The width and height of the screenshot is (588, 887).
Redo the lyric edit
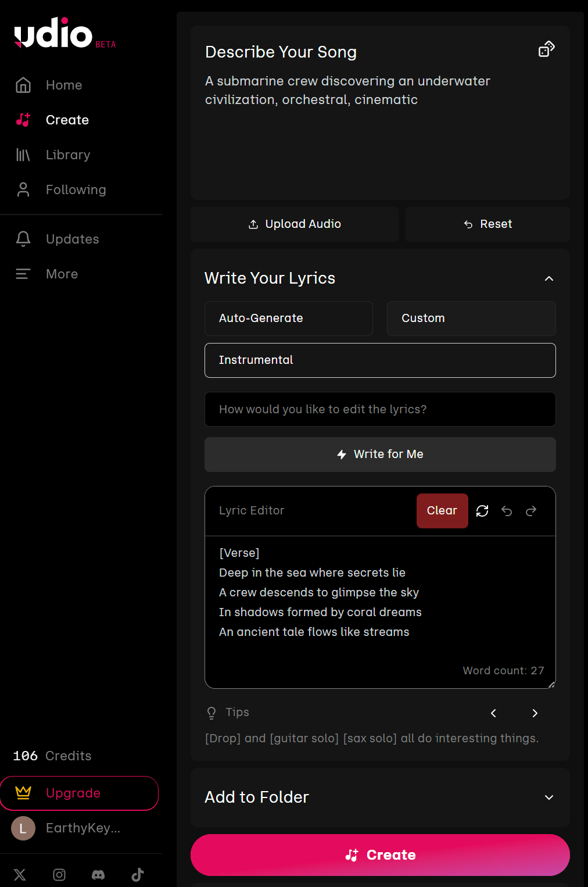point(531,511)
